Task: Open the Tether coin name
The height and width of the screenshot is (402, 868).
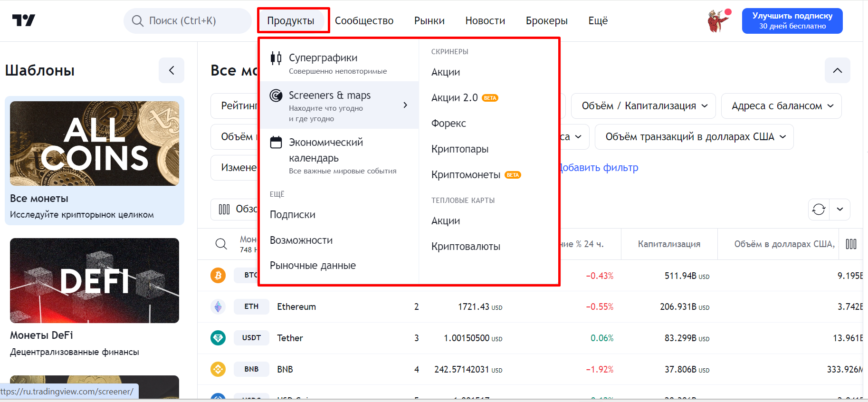Action: 290,338
